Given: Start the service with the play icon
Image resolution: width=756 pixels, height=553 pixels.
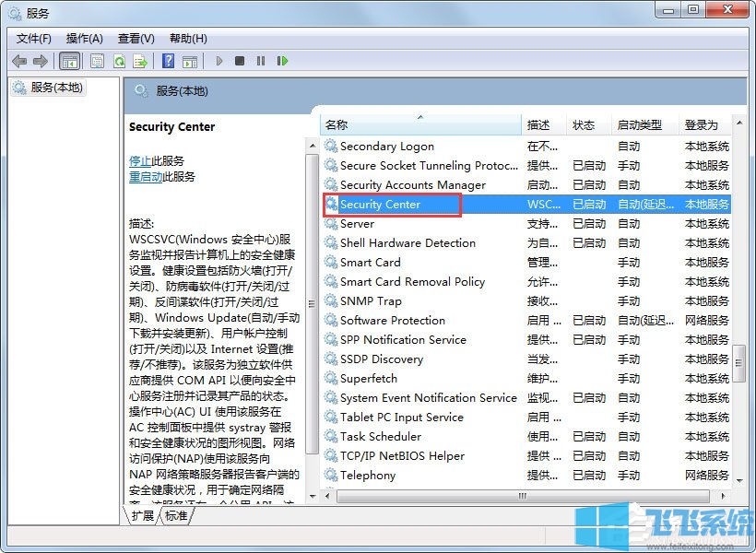Looking at the screenshot, I should click(x=219, y=61).
